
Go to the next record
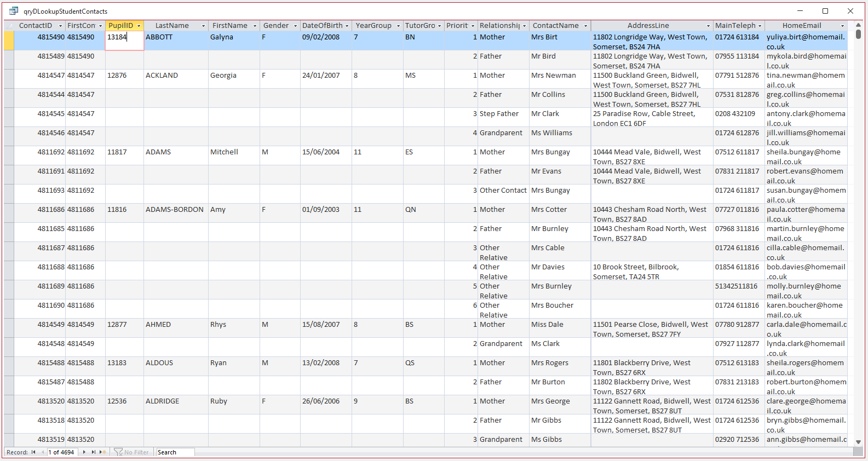[84, 452]
